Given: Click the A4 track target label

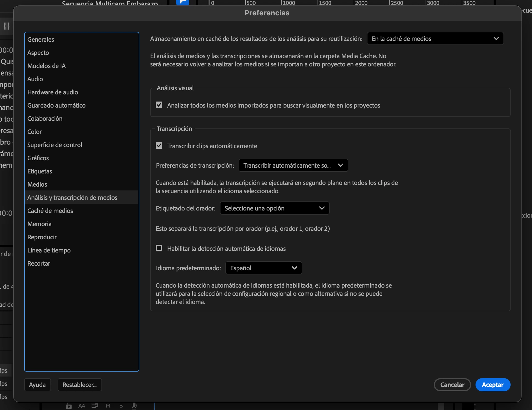Looking at the screenshot, I should [x=81, y=406].
